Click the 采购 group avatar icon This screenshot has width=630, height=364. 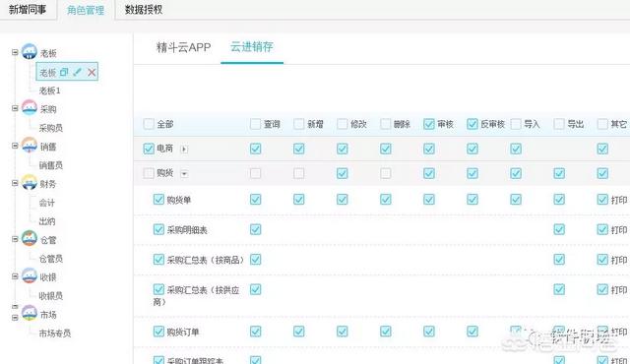click(x=30, y=107)
